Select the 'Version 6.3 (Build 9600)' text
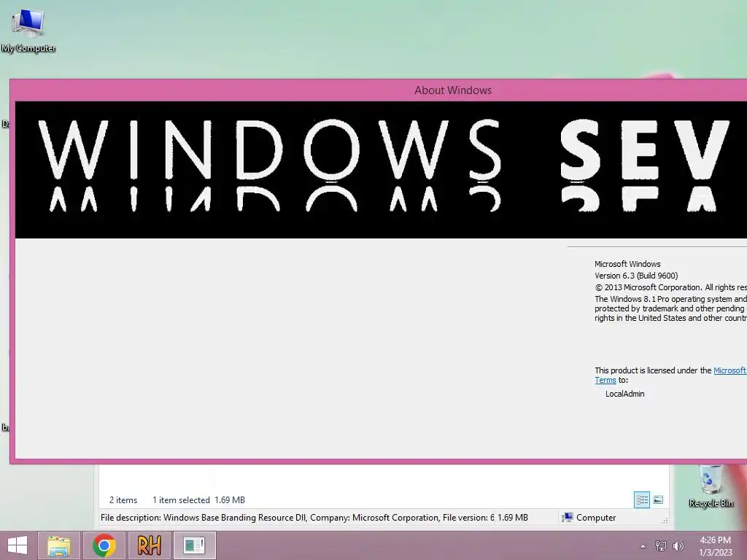Image resolution: width=747 pixels, height=560 pixels. pos(636,276)
